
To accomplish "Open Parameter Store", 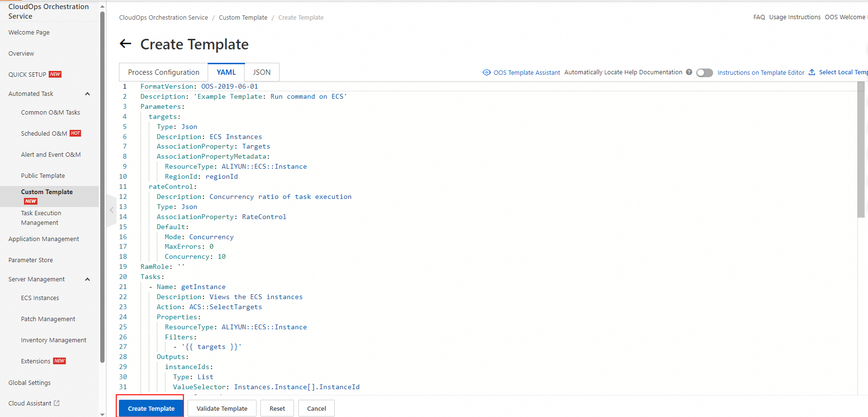I will coord(30,260).
